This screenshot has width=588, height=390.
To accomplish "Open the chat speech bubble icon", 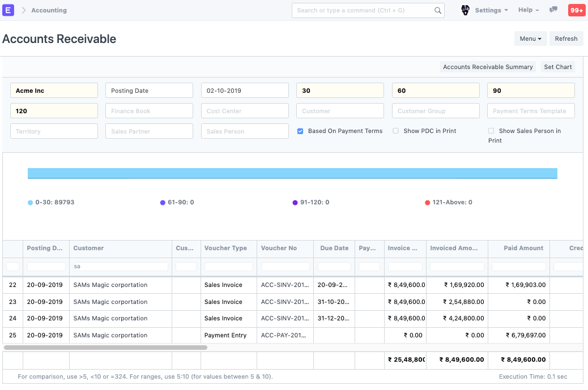I will point(553,10).
